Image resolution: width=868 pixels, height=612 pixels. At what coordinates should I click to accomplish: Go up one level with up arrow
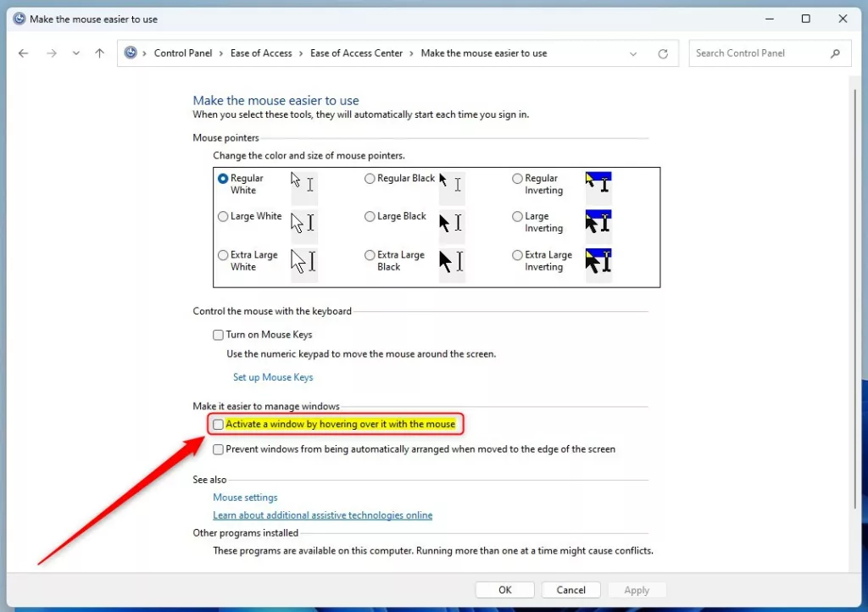(x=99, y=53)
